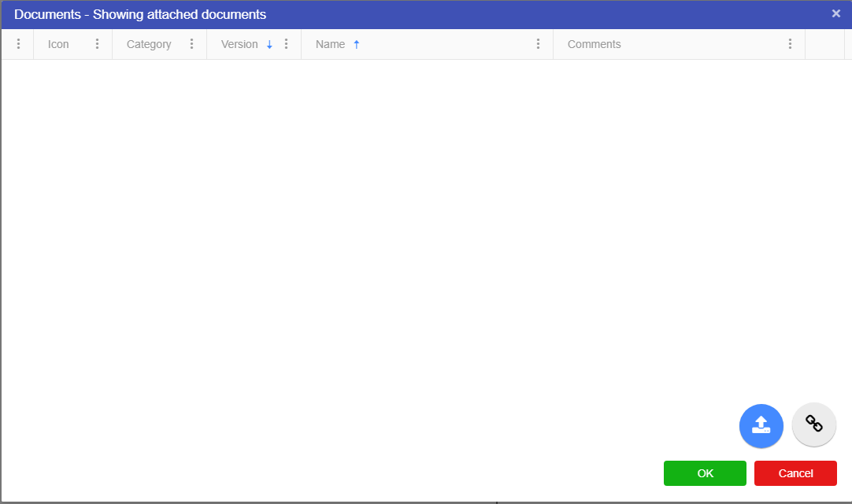Open the Name column three-dot menu
The height and width of the screenshot is (504, 852).
pos(538,44)
